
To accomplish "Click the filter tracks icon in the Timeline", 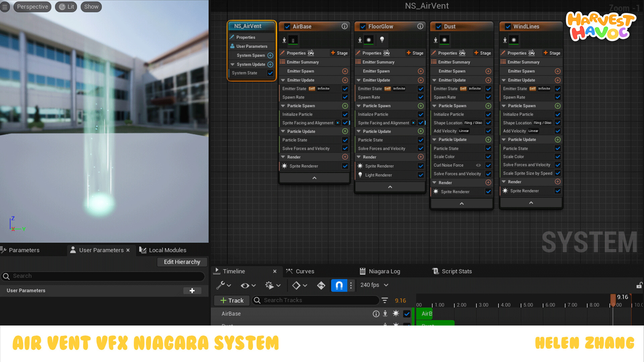I will coord(384,300).
